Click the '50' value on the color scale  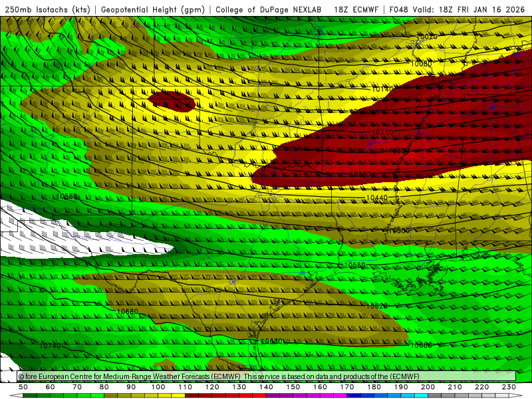(x=23, y=387)
